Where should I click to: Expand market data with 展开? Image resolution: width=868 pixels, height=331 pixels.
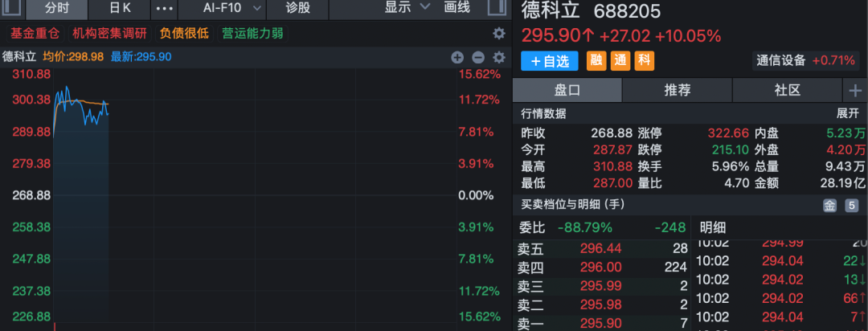848,114
